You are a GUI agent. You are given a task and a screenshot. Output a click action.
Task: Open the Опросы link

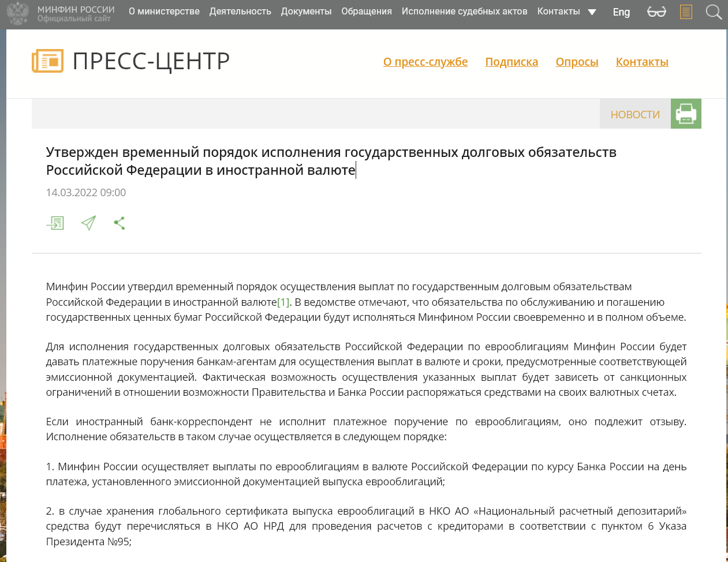click(x=577, y=62)
